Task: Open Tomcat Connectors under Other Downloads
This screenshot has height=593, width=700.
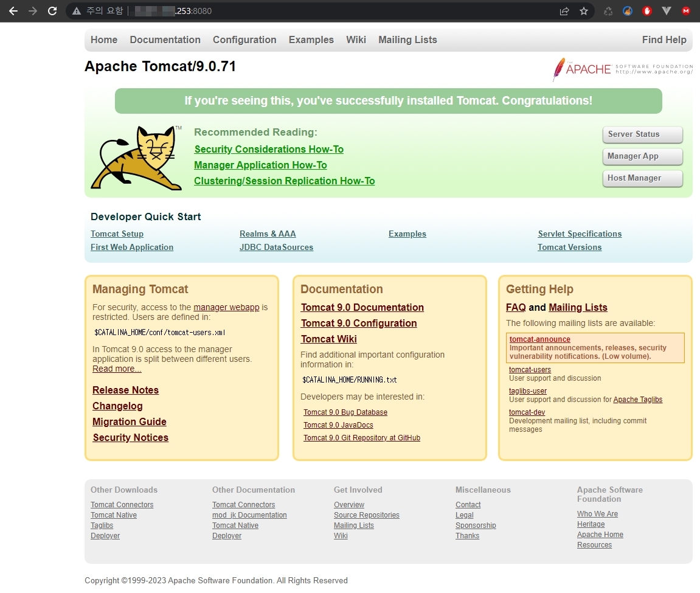Action: (x=122, y=505)
